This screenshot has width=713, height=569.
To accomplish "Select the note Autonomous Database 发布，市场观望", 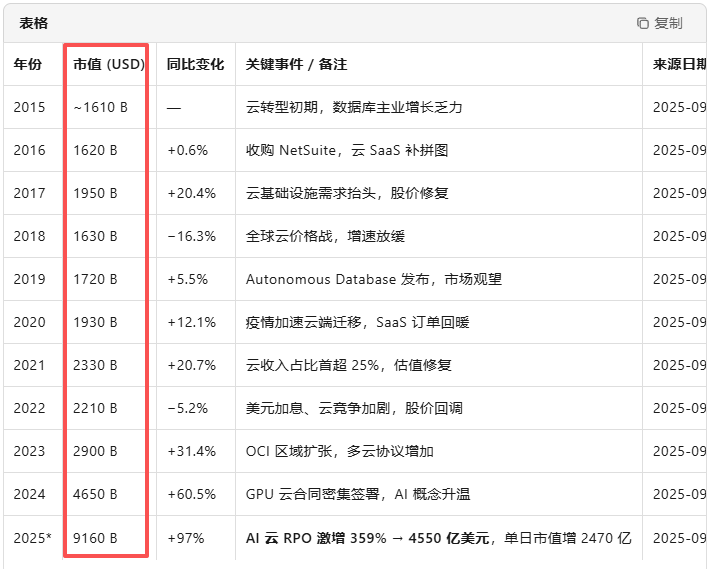I will click(374, 279).
